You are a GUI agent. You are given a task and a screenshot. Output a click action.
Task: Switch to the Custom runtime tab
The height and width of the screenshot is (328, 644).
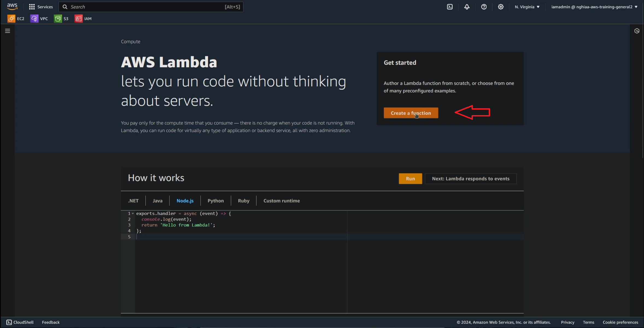282,201
